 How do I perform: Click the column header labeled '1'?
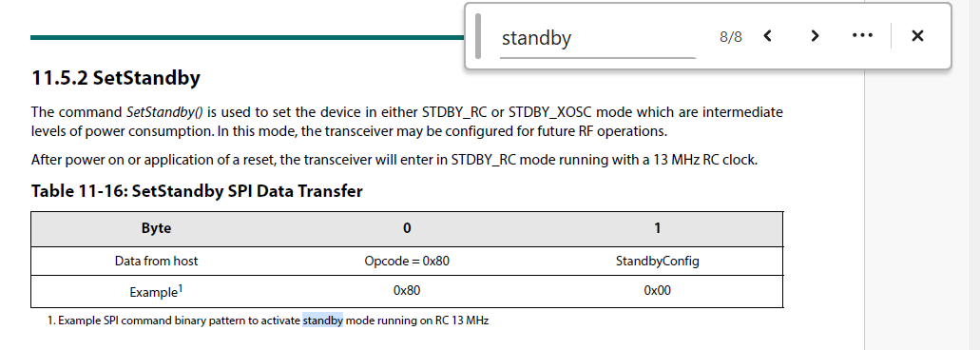click(657, 228)
